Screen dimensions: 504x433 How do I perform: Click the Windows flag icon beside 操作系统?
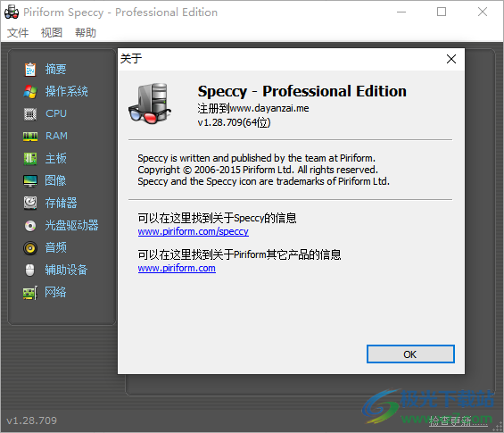pos(30,92)
